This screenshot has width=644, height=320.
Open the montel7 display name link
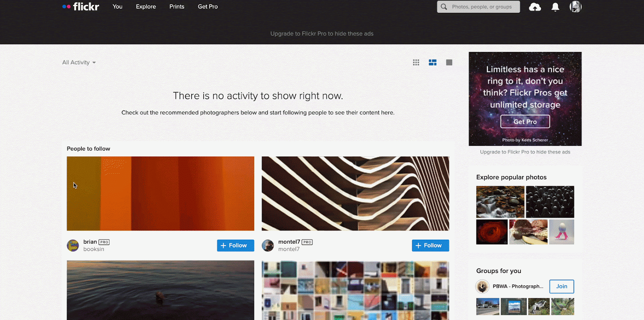coord(289,242)
